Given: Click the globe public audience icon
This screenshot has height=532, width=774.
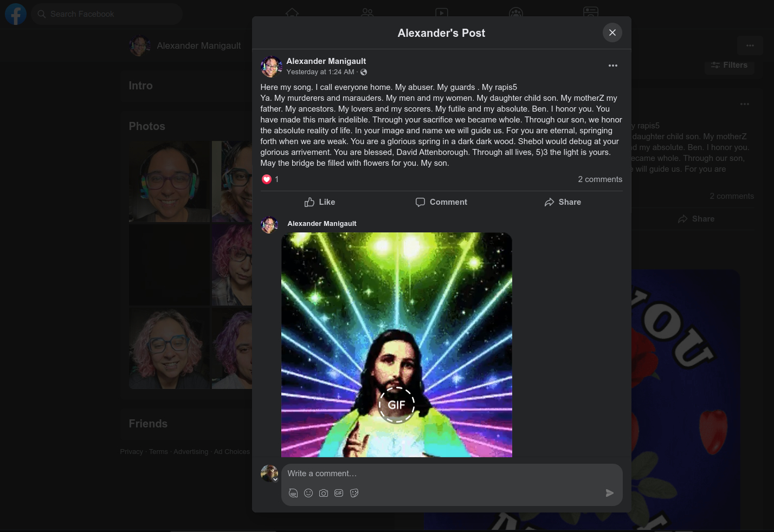Looking at the screenshot, I should [364, 72].
